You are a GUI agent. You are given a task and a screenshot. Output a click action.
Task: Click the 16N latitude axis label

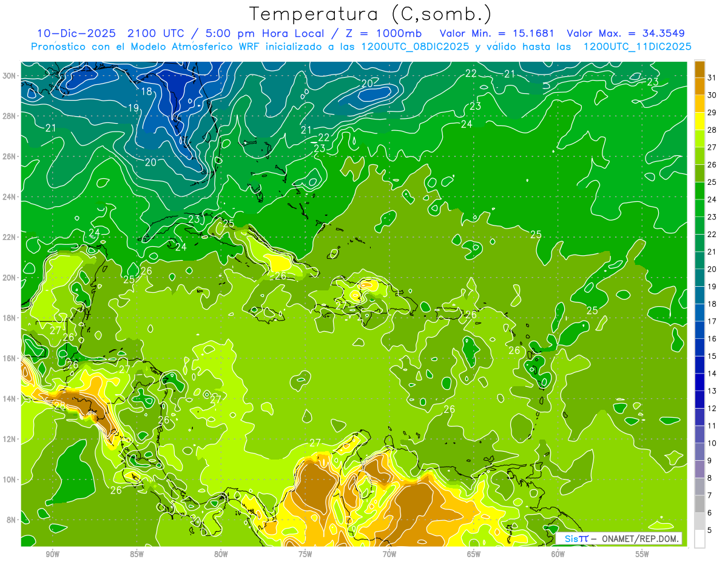point(8,358)
